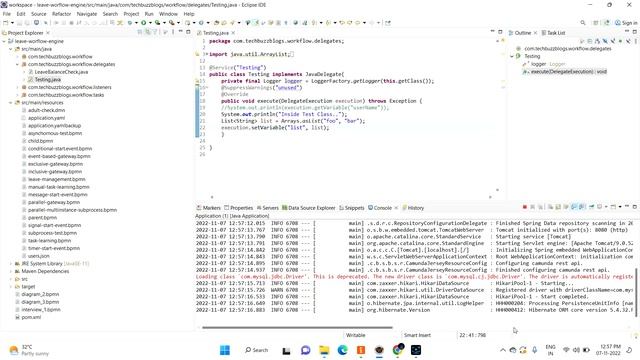This screenshot has height=360, width=640.
Task: Collapse src/main/java folder
Action: [x=11, y=49]
